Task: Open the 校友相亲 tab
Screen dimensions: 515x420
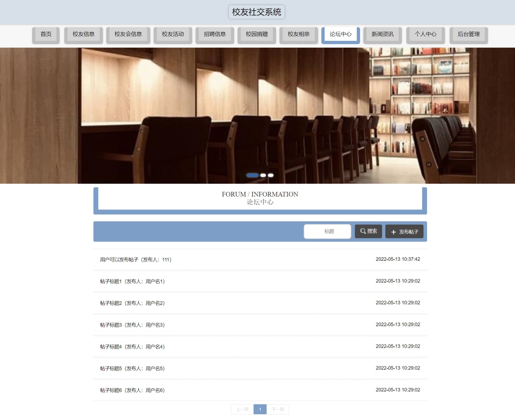Action: (x=299, y=35)
